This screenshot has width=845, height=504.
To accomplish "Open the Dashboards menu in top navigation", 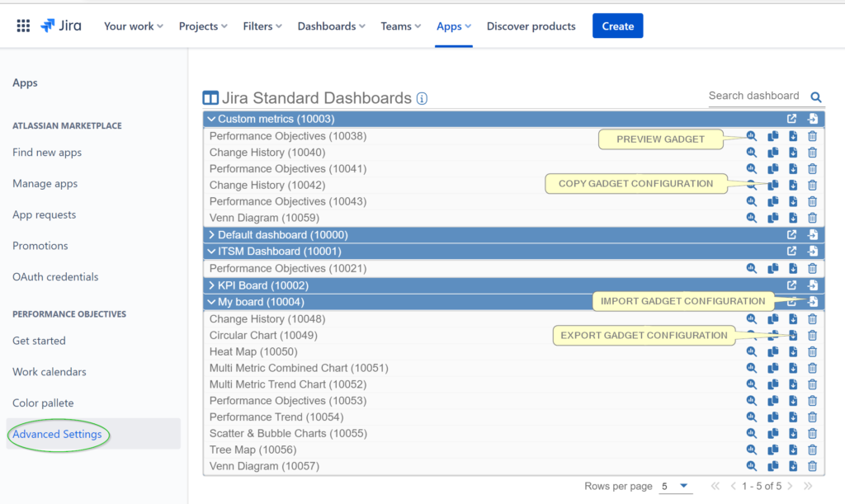I will click(x=332, y=26).
